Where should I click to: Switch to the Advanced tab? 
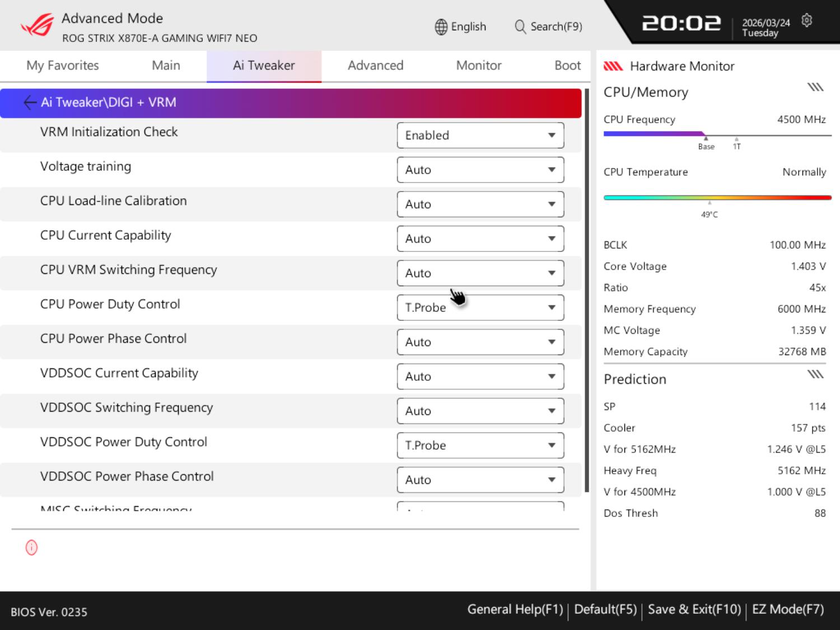375,66
